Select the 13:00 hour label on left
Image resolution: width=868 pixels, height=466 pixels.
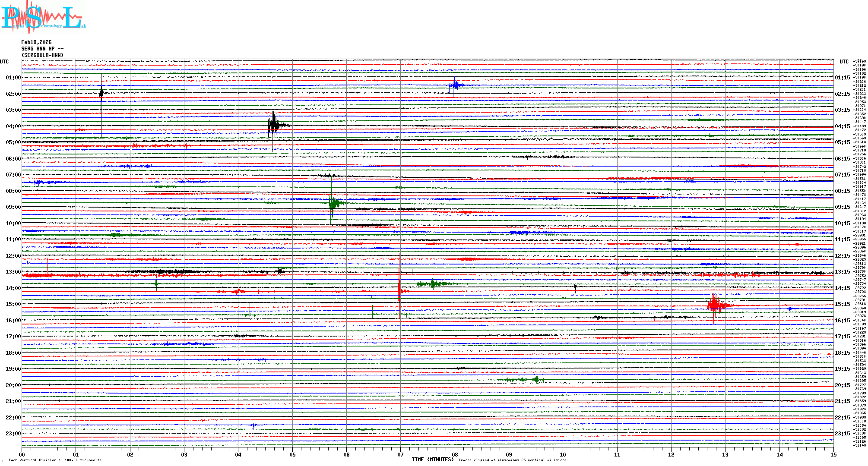[13, 272]
